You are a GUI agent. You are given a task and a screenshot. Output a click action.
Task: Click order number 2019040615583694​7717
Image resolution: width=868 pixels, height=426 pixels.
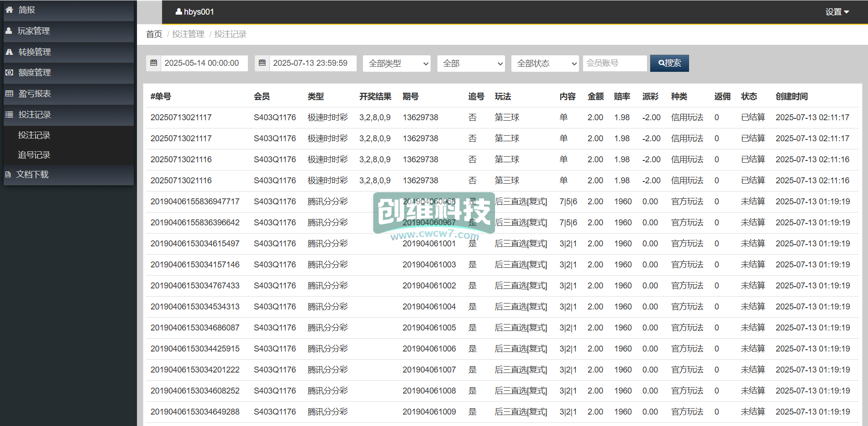[195, 202]
